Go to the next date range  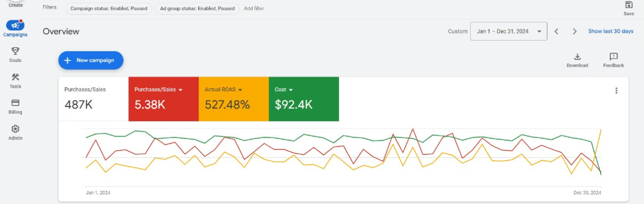click(575, 31)
